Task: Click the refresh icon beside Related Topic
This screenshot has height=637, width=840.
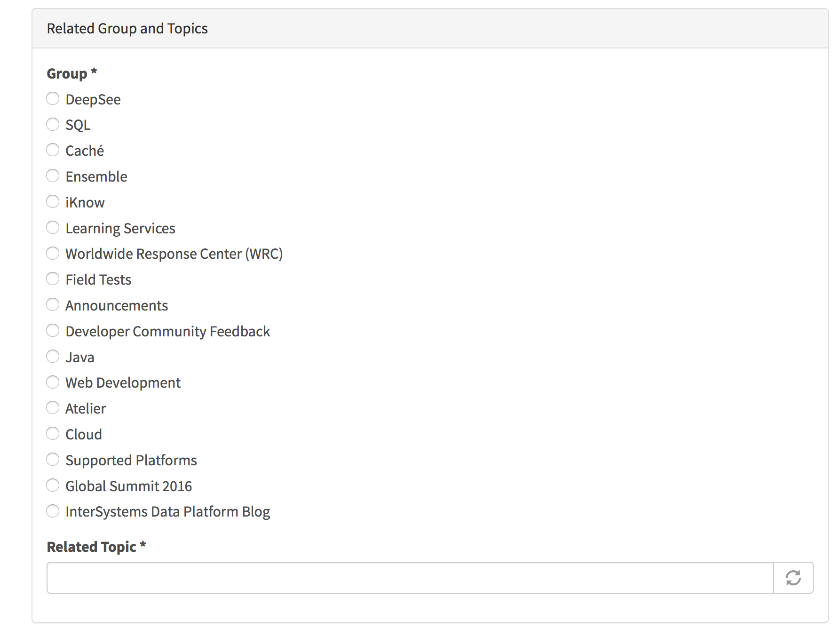Action: tap(793, 578)
